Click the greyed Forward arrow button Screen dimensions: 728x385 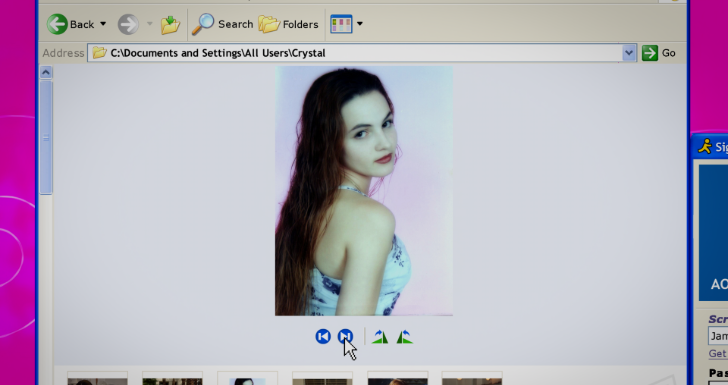[x=128, y=24]
